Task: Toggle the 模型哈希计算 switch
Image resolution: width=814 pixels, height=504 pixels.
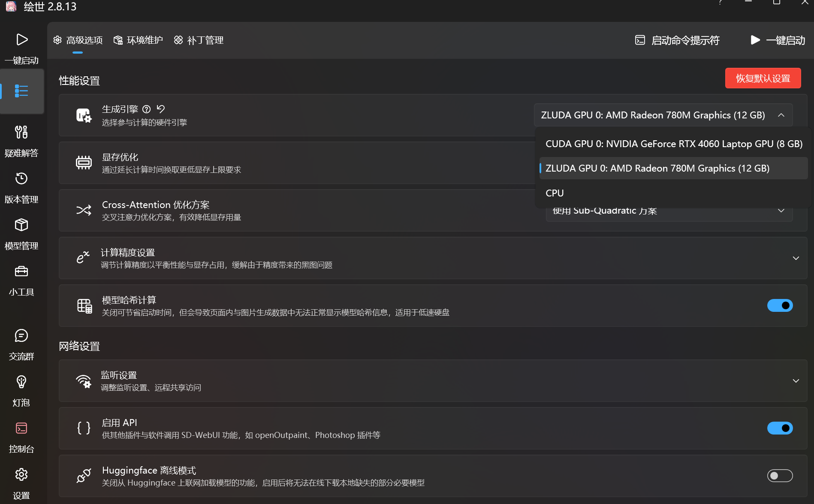Action: [x=780, y=305]
